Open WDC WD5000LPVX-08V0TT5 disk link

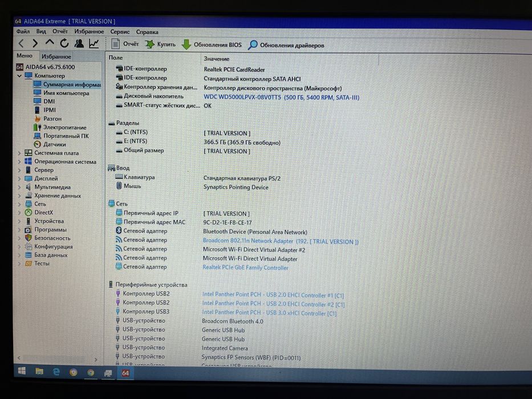281,97
